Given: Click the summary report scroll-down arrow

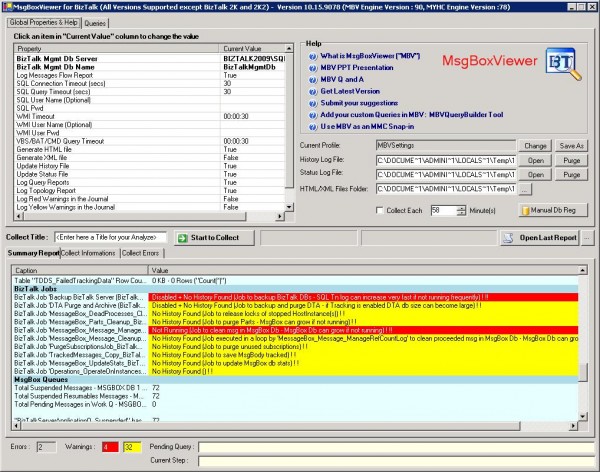Looking at the screenshot, I should tap(582, 416).
